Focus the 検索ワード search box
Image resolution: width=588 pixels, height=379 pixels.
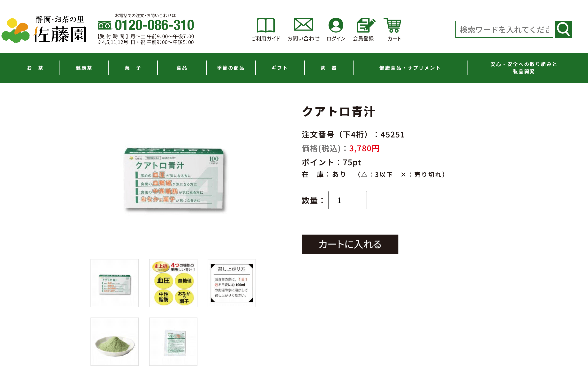(x=504, y=29)
